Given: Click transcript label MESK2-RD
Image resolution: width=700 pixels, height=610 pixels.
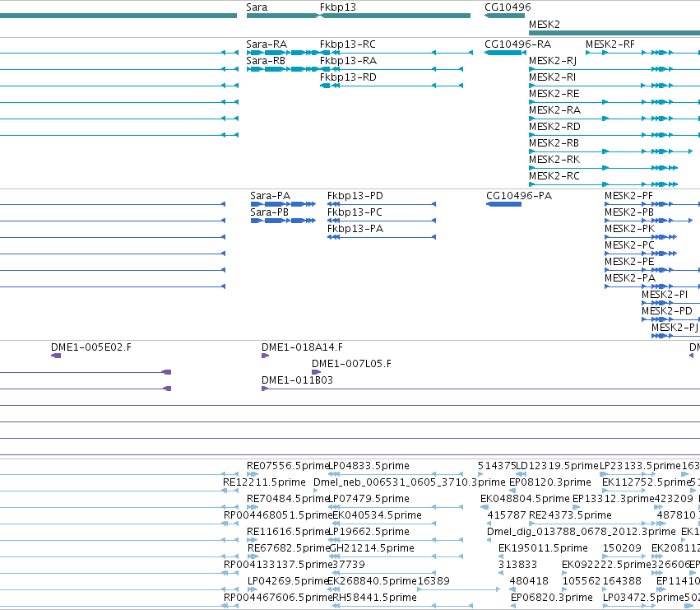Looking at the screenshot, I should click(554, 127).
